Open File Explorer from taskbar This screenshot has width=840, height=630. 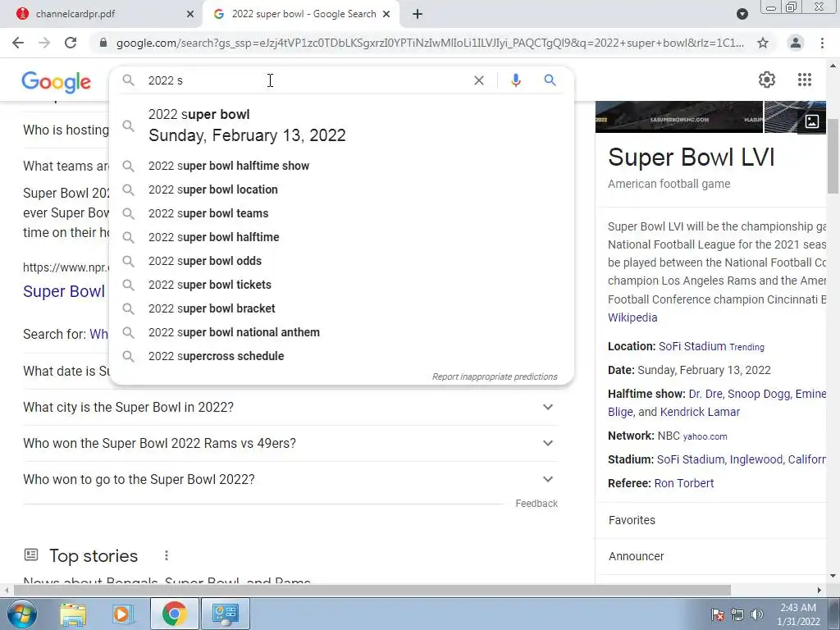point(73,614)
